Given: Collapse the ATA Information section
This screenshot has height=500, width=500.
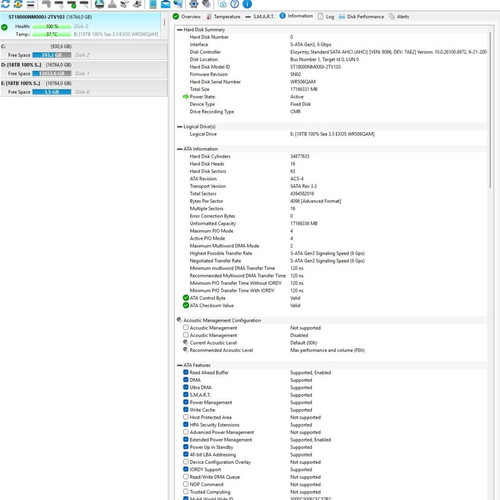Looking at the screenshot, I should [x=180, y=149].
